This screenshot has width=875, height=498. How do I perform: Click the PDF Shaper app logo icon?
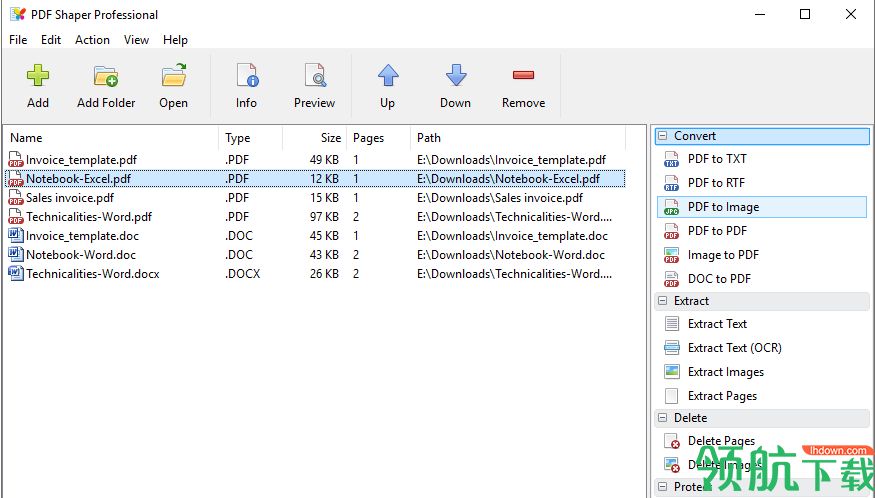[17, 15]
